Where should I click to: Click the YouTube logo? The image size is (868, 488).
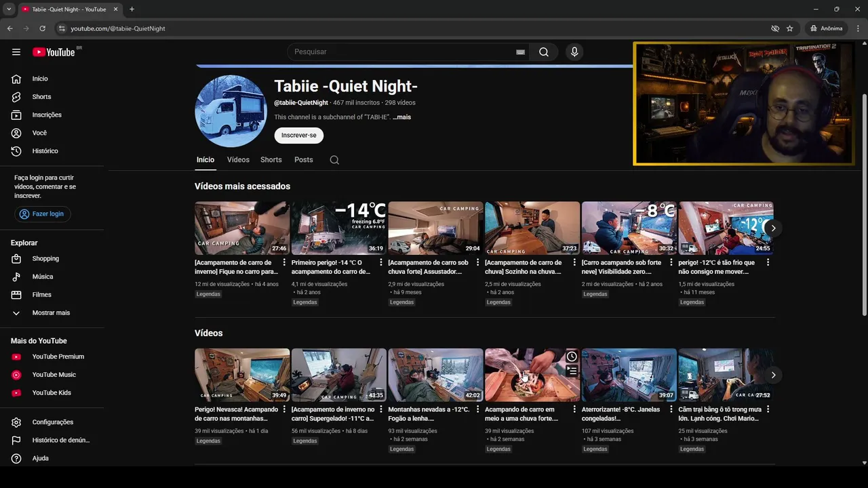[54, 52]
